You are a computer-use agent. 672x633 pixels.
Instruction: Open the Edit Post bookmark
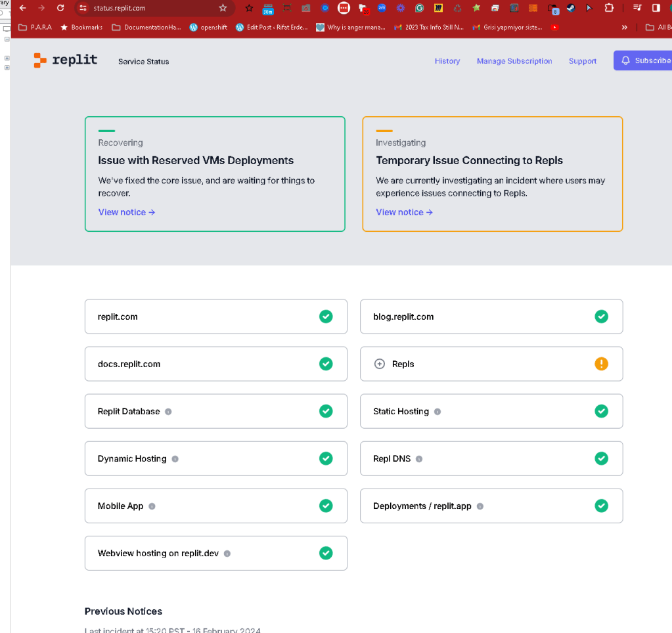[x=272, y=28]
